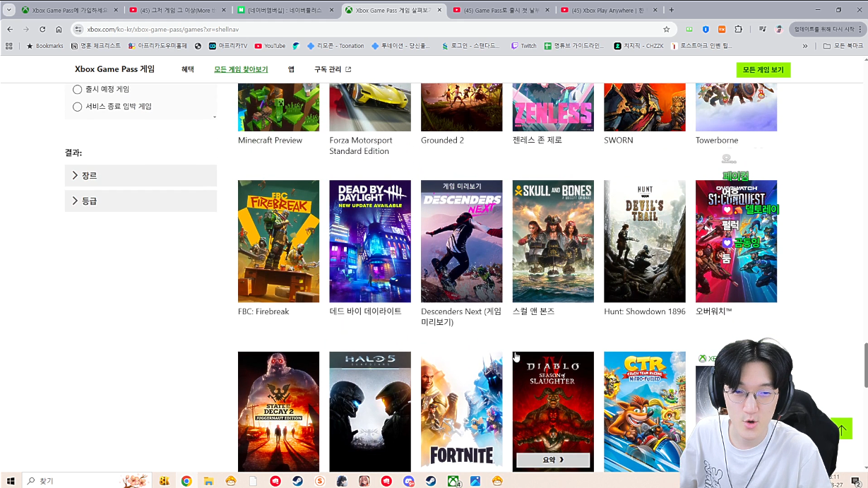Viewport: 868px width, 488px height.
Task: Click the Windows taskbar search box
Action: pyautogui.click(x=86, y=481)
